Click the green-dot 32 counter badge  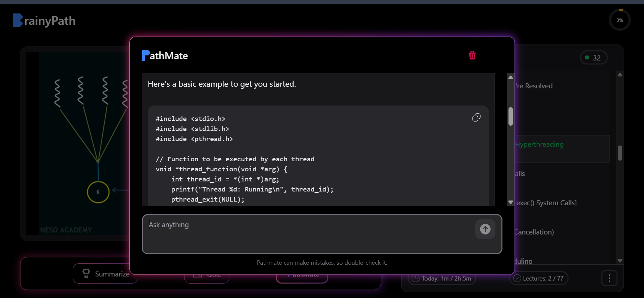pyautogui.click(x=593, y=58)
